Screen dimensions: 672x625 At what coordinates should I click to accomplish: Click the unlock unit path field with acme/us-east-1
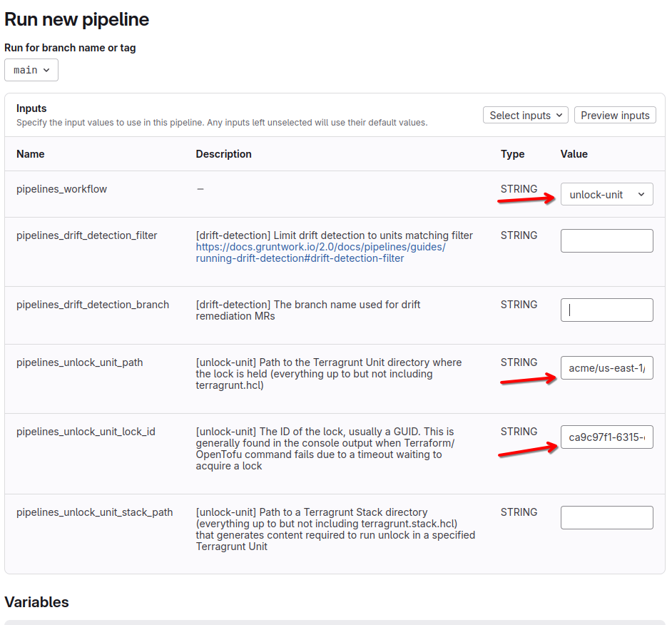606,368
